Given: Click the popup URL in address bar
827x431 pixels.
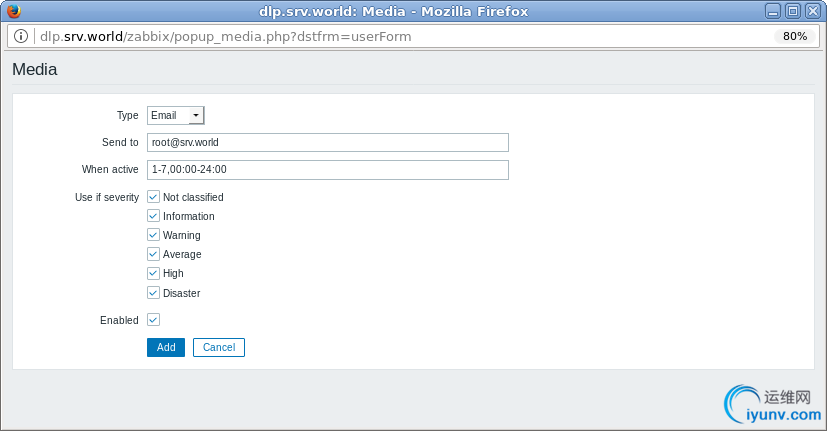Looking at the screenshot, I should (x=225, y=36).
